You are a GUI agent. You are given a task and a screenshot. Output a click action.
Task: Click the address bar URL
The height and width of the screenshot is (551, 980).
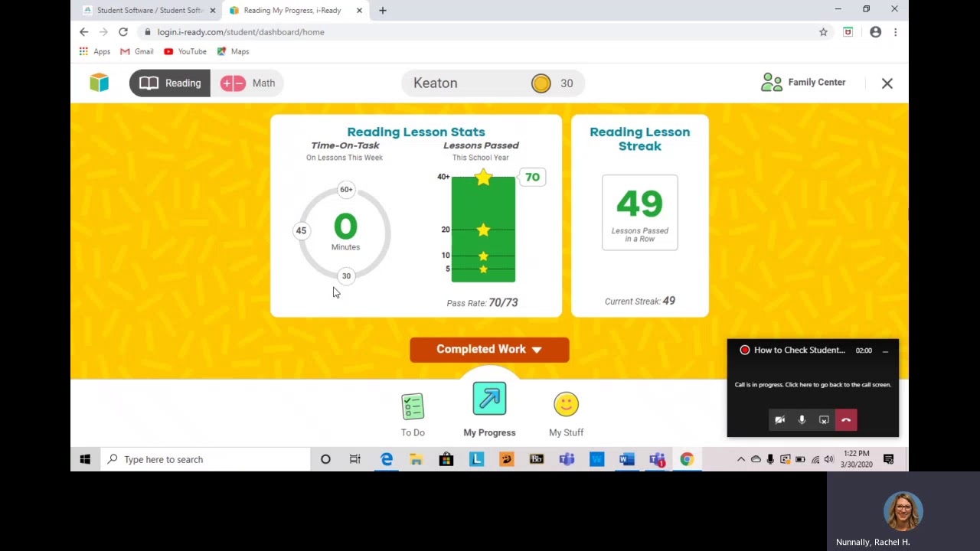[x=240, y=32]
